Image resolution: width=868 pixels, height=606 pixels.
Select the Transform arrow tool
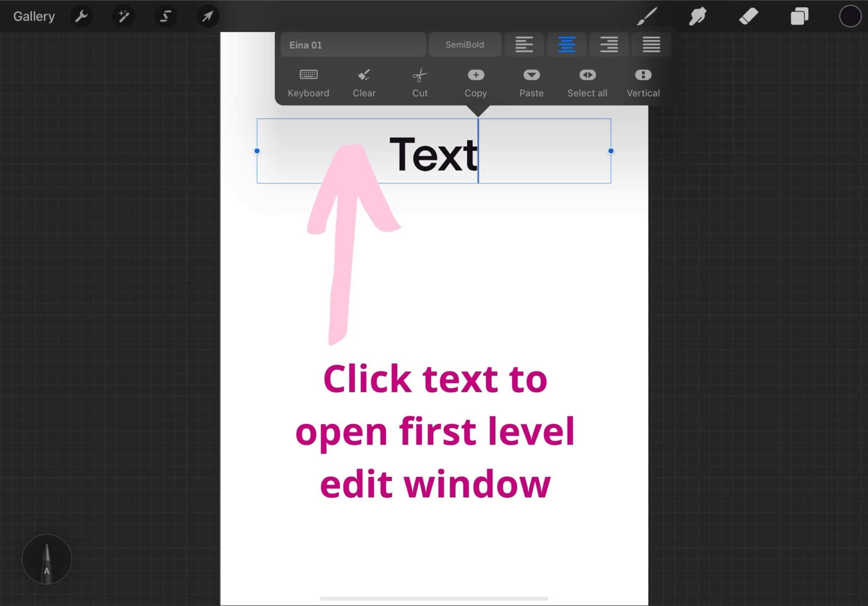pos(207,16)
